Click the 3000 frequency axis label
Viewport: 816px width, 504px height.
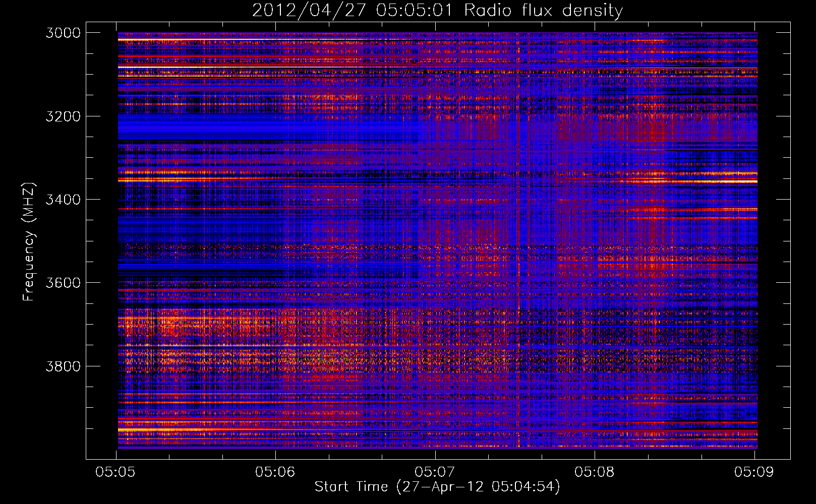63,33
